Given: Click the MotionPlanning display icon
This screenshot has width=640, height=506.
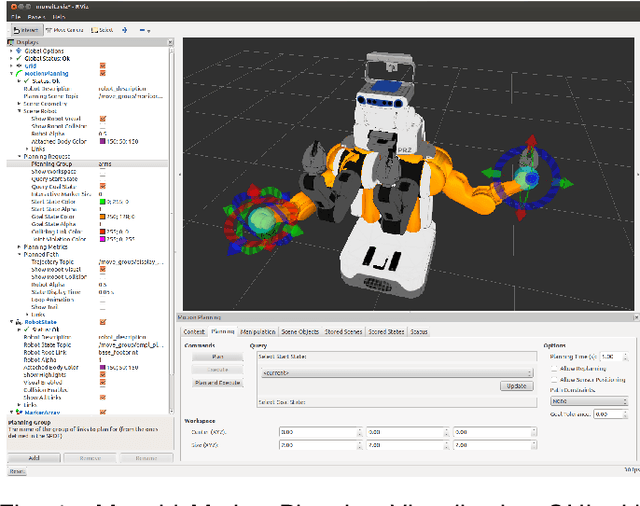Looking at the screenshot, I should pyautogui.click(x=18, y=73).
